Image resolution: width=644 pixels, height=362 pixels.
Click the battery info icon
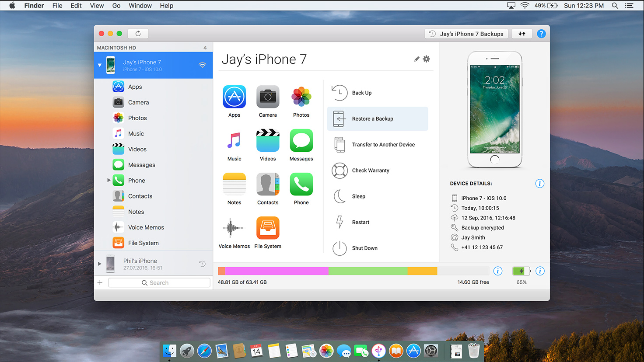tap(540, 271)
